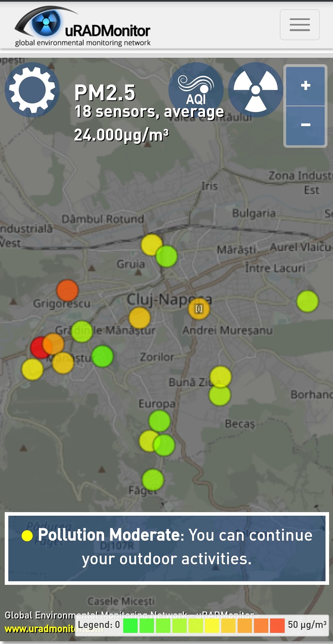Click the uRADMonitor eye logo
Viewport: 333px width, 644px height.
pos(46,22)
